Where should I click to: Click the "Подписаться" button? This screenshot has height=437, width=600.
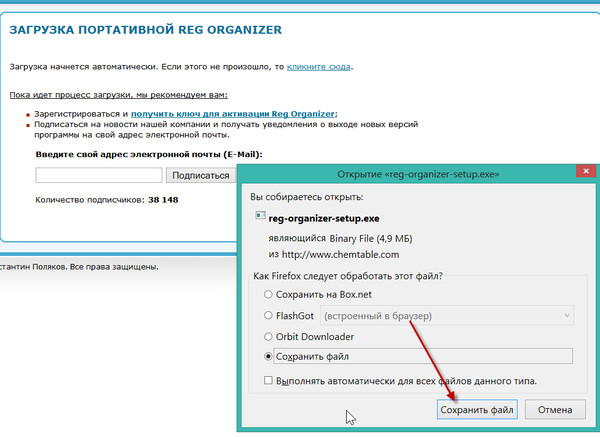click(x=201, y=175)
